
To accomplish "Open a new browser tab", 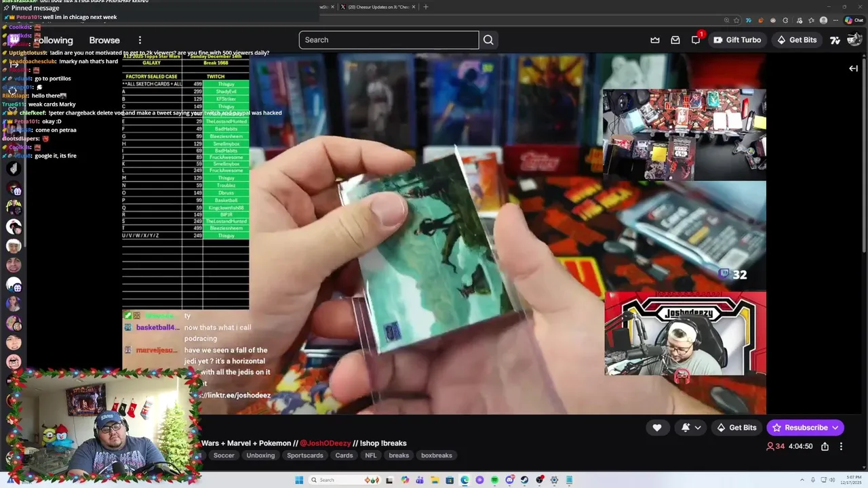I will (x=426, y=7).
